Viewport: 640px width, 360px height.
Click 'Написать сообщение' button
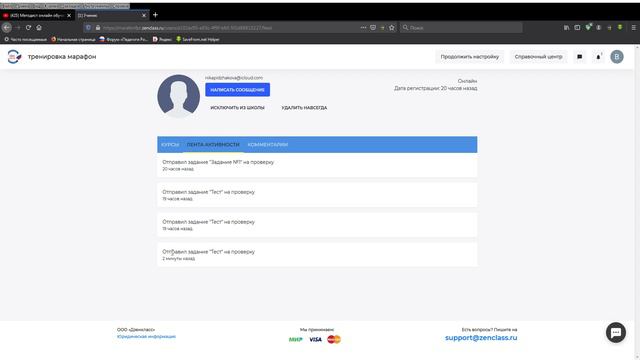pyautogui.click(x=238, y=90)
